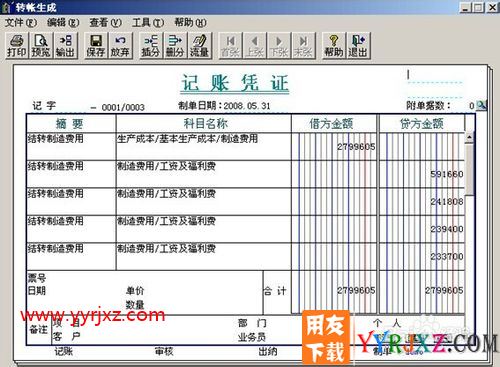This screenshot has height=367, width=500.
Task: Exit the window via 退出 icon
Action: (x=358, y=46)
